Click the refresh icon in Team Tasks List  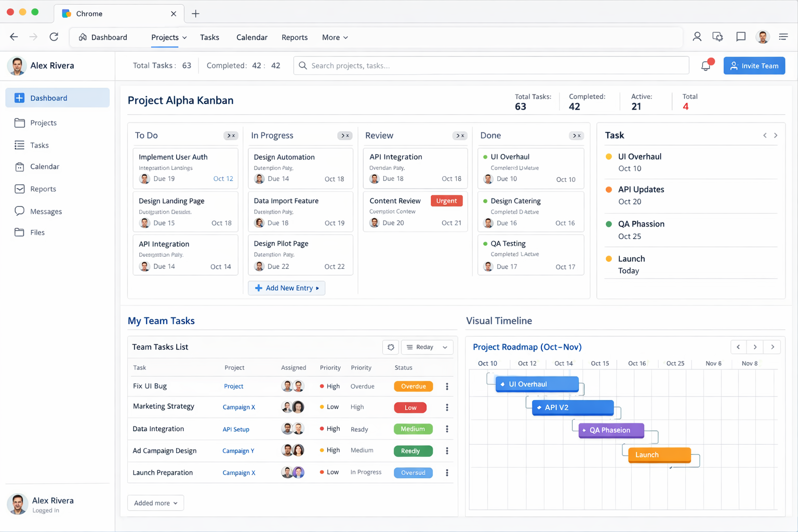391,347
